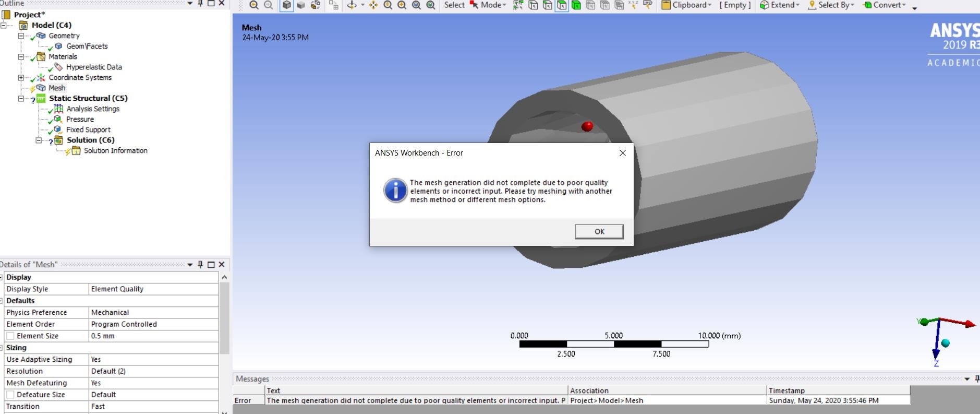
Task: Click the Label tag tool icon
Action: pyautogui.click(x=648, y=5)
